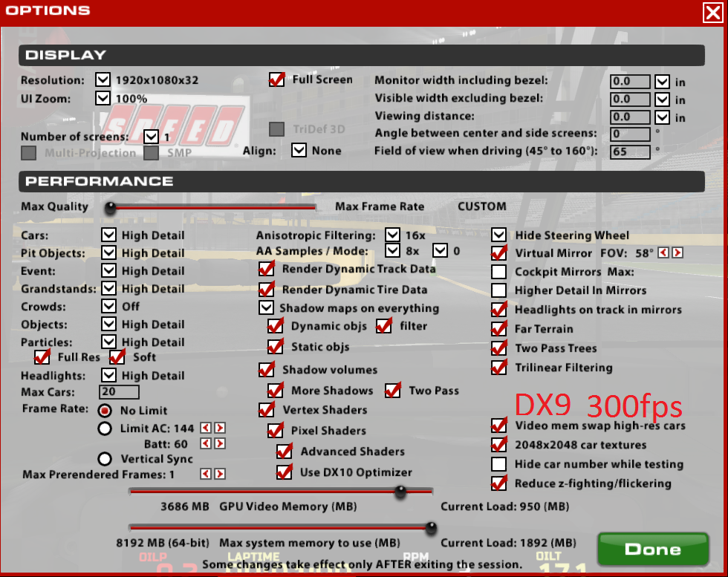Click the Max Cars input field

(x=119, y=392)
